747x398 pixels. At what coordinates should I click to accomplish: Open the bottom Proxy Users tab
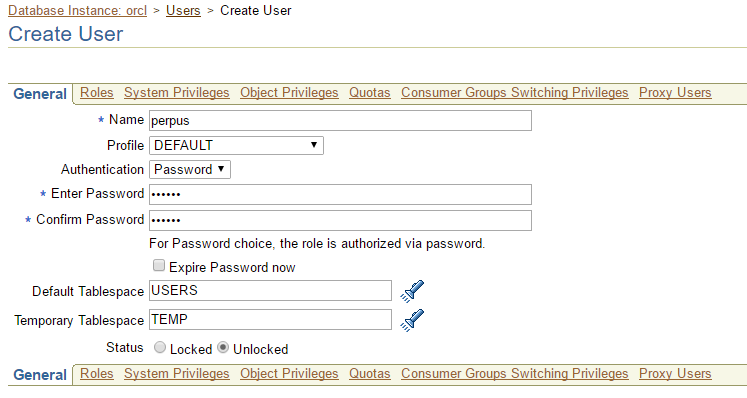point(675,374)
